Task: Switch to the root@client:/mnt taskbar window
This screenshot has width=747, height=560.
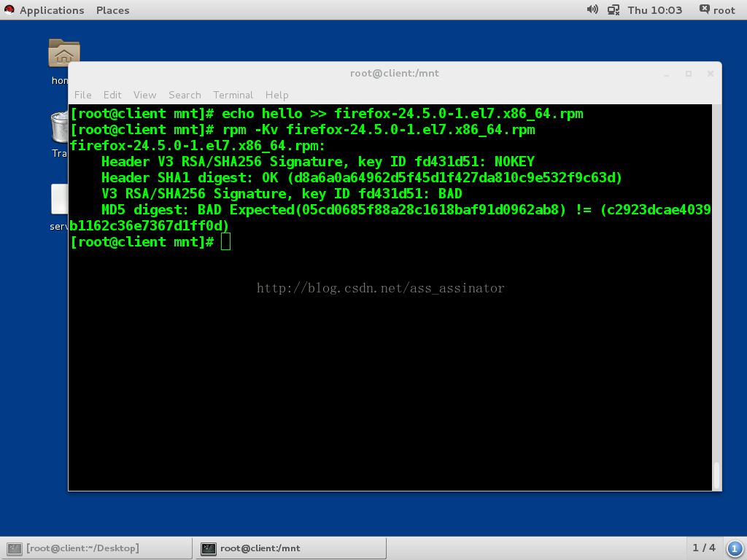Action: coord(290,548)
